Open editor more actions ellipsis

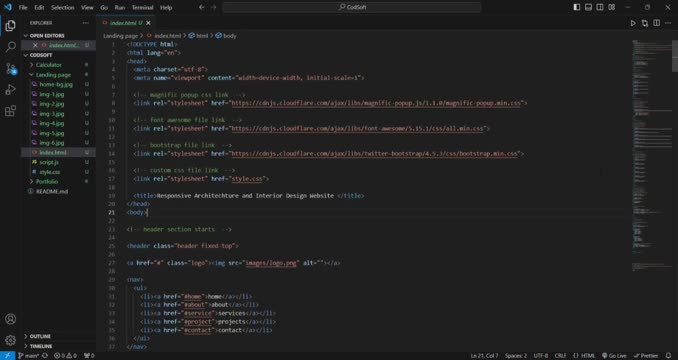668,23
